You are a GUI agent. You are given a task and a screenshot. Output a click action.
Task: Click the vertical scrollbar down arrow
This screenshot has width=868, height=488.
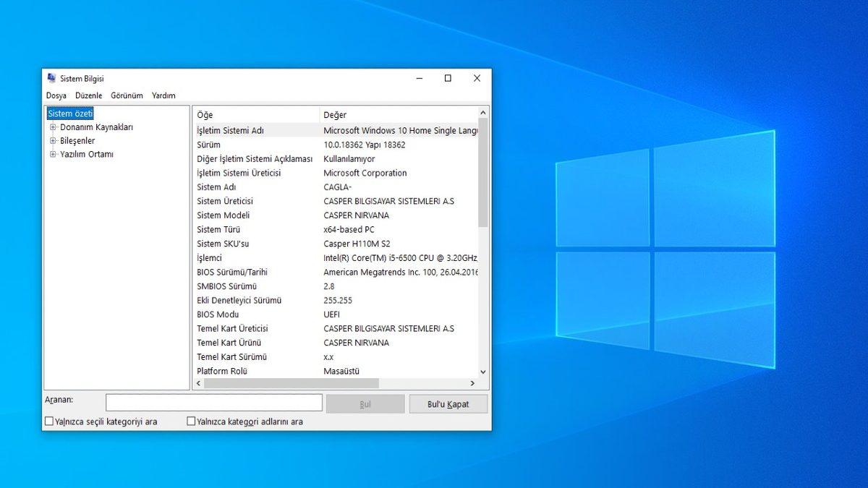pos(482,372)
